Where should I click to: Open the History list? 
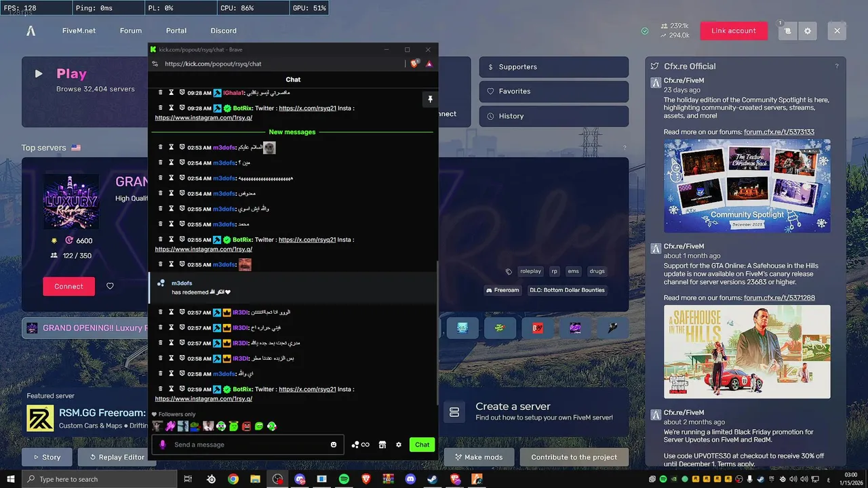click(554, 116)
